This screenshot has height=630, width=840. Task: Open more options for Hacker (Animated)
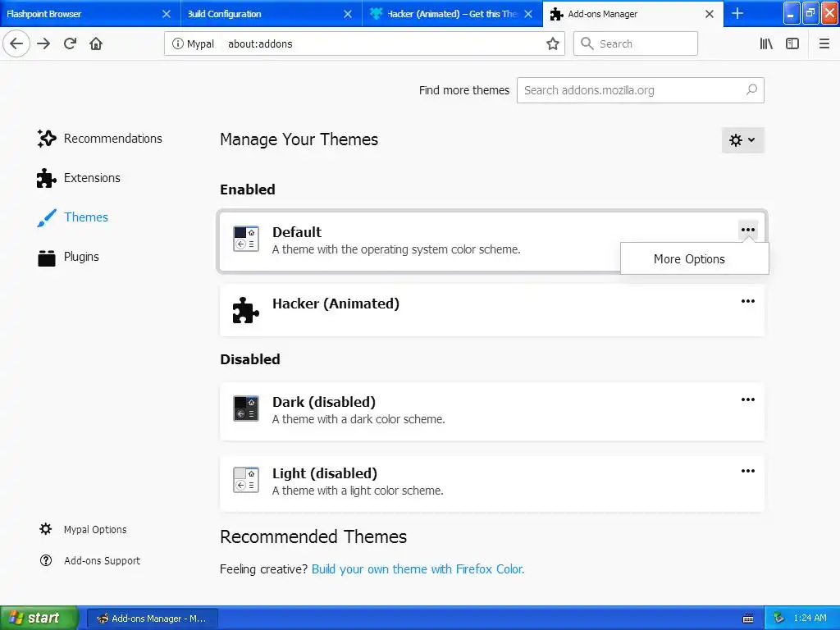pos(748,301)
